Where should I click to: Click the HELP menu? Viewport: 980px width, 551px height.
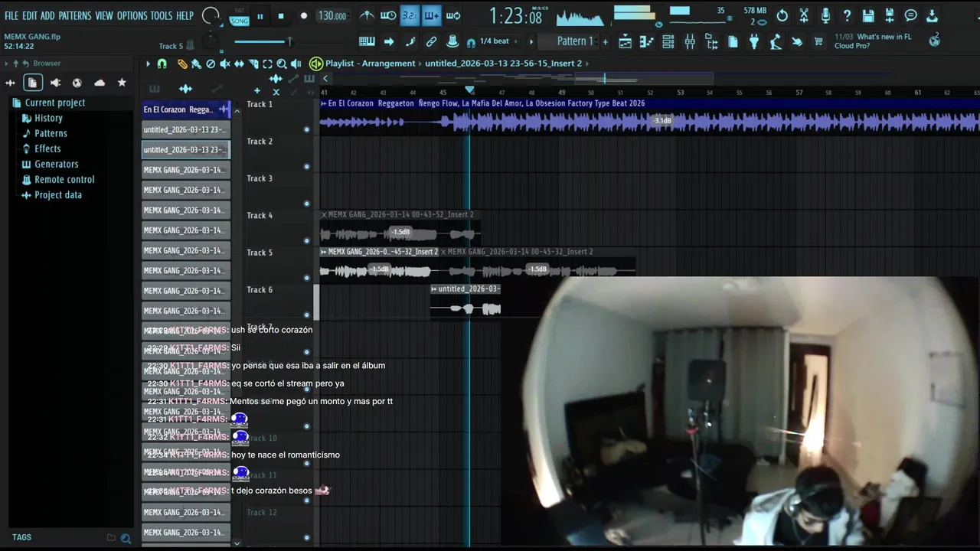pos(185,15)
